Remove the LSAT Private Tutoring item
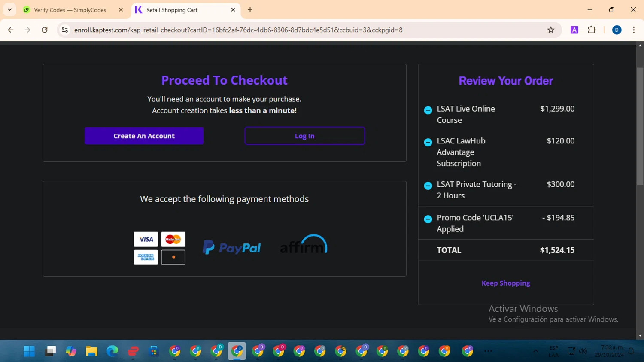The height and width of the screenshot is (362, 644). coord(428,186)
